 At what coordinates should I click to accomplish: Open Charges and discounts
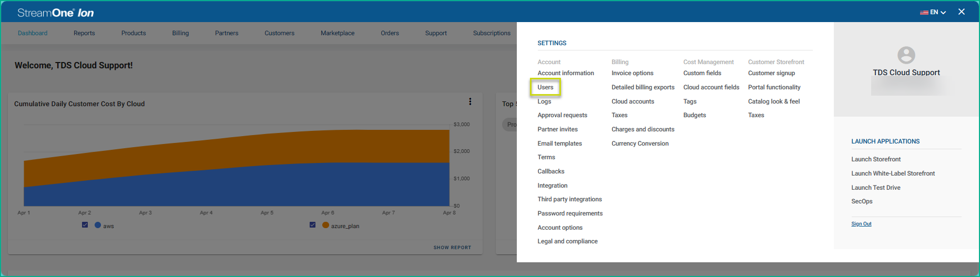click(x=643, y=129)
